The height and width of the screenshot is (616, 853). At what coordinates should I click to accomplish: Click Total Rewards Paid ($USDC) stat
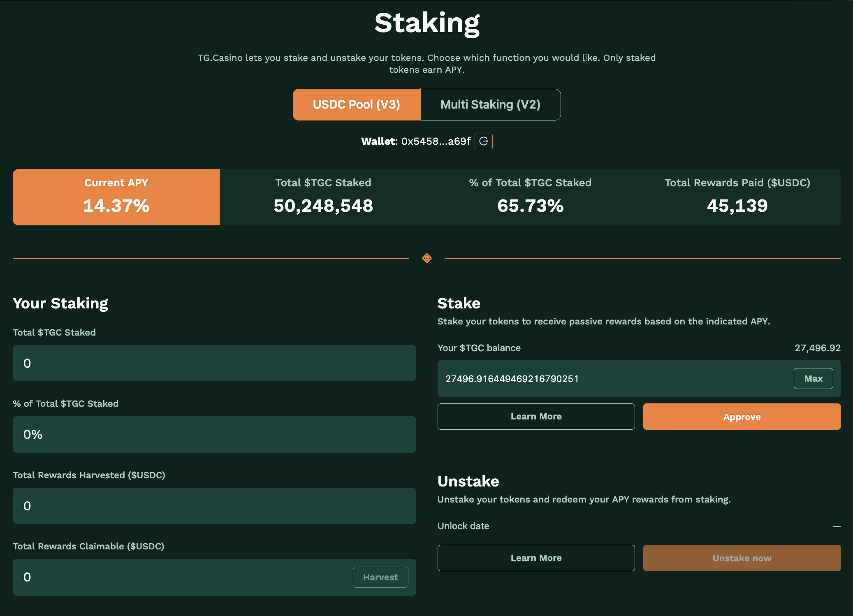pyautogui.click(x=737, y=197)
